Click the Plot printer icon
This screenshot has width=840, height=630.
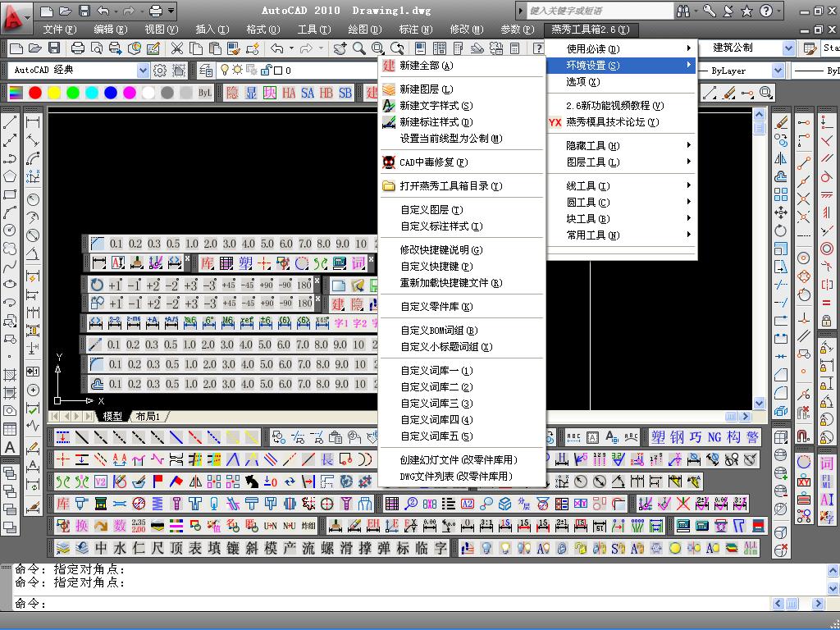click(x=78, y=48)
